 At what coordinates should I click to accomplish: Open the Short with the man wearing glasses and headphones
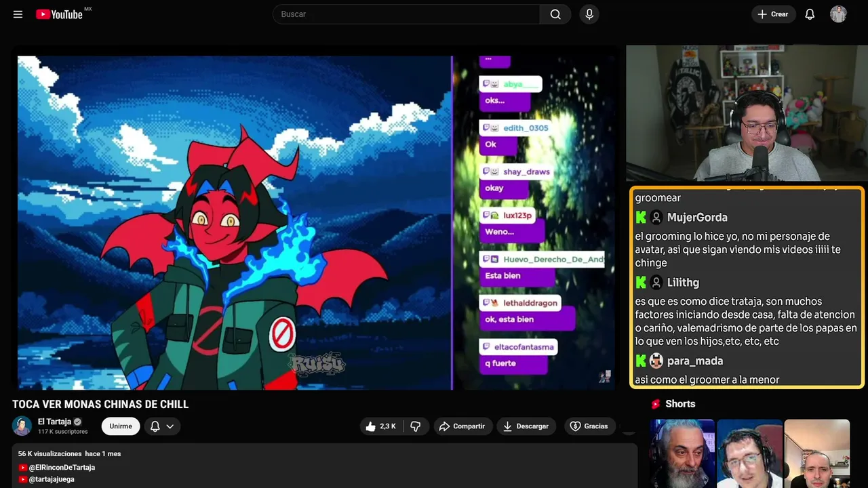749,453
